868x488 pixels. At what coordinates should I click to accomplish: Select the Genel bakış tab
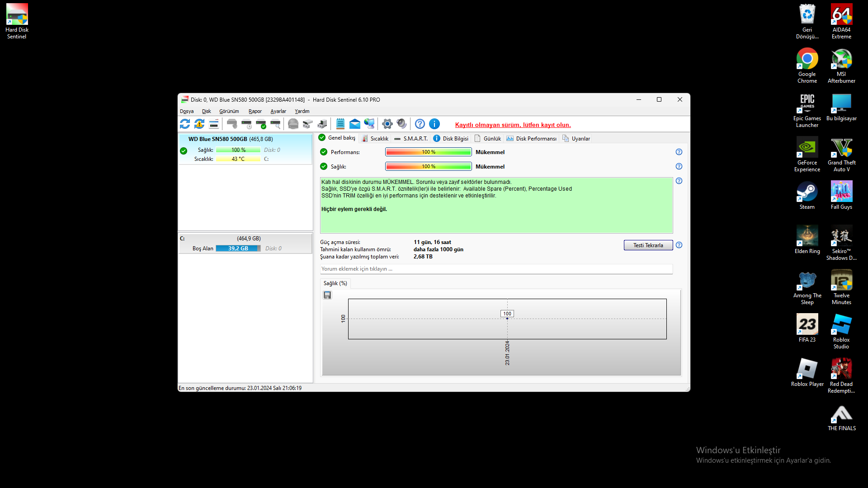pos(337,138)
